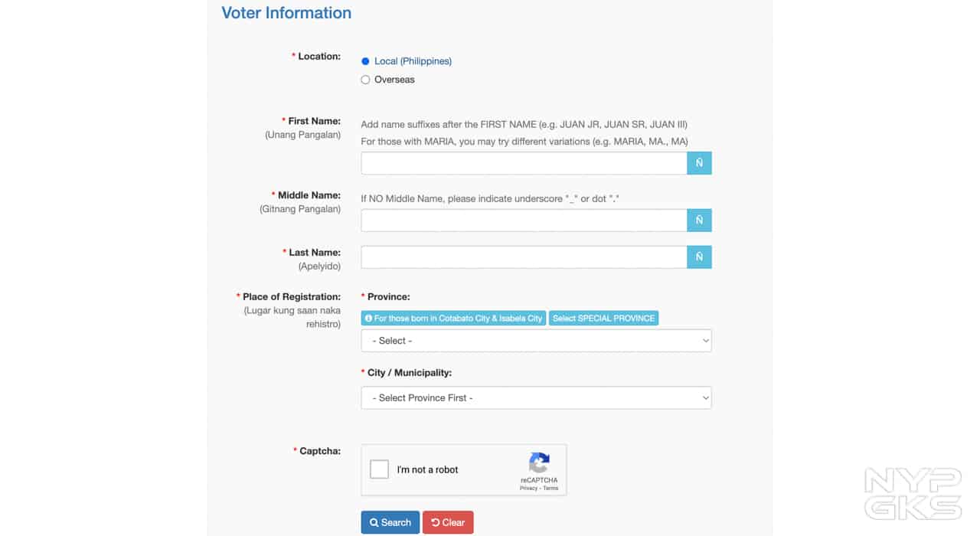Viewport: 980px width, 536px height.
Task: Click Select SPECIAL PROVINCE button
Action: click(603, 319)
